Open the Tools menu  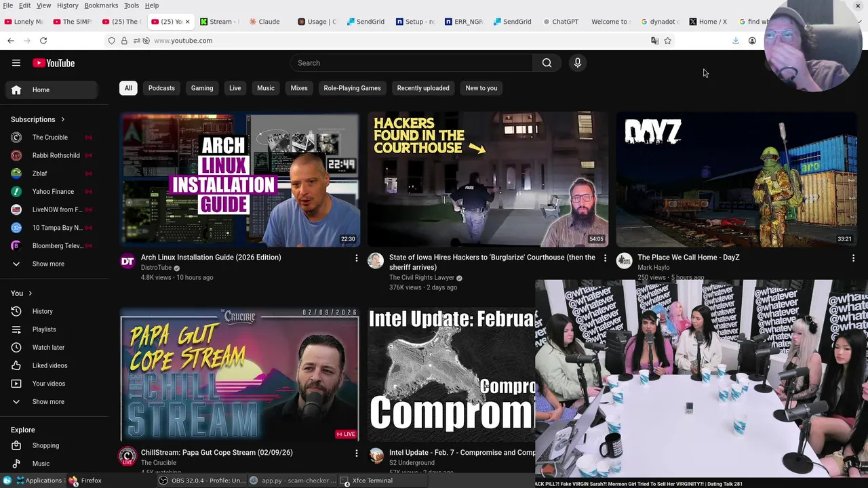point(131,5)
